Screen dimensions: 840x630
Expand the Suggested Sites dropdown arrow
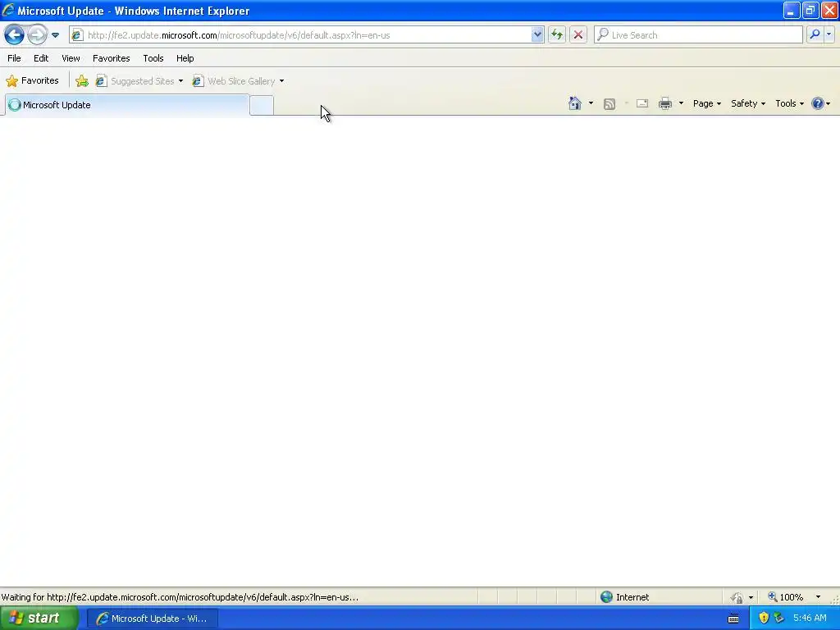tap(180, 81)
